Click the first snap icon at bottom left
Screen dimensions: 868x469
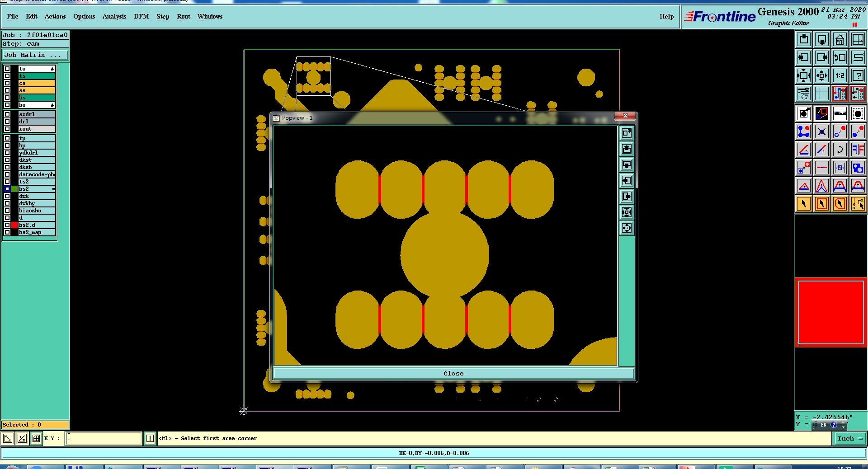[8, 438]
